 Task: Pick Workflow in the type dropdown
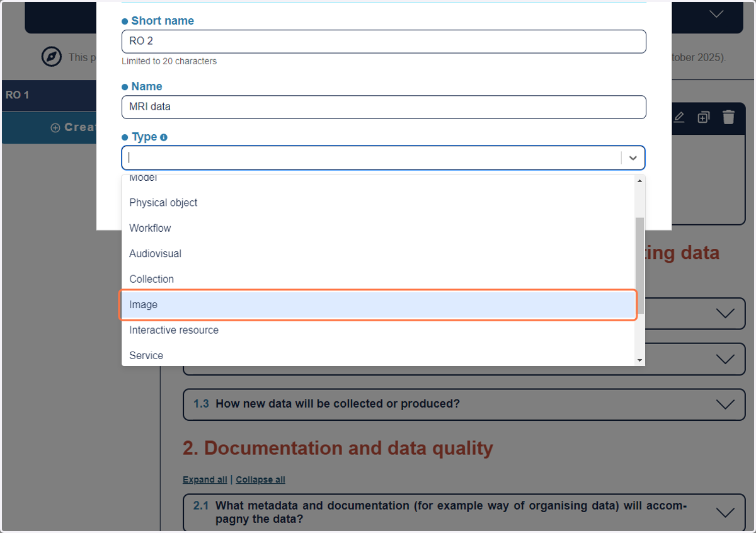point(378,228)
